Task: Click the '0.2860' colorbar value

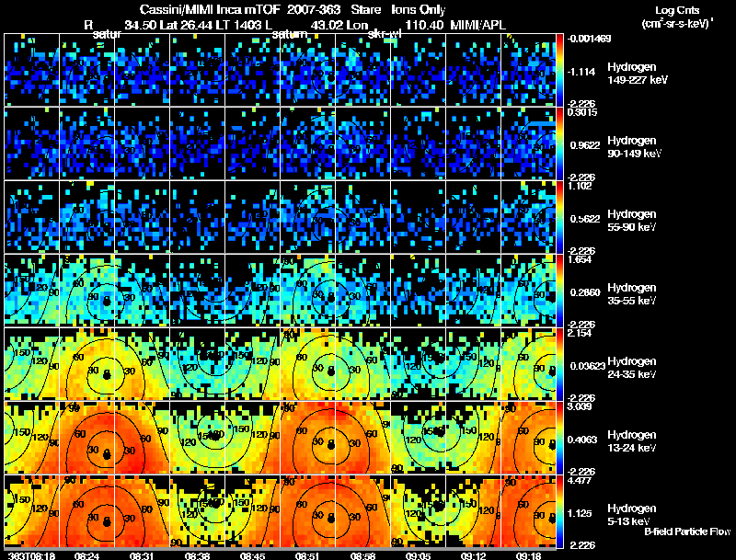Action: 585,292
